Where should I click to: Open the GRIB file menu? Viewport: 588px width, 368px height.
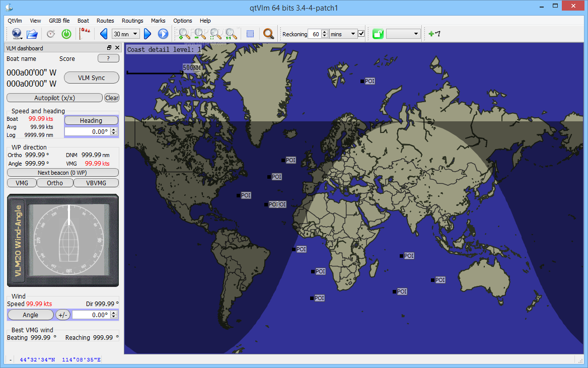[59, 21]
